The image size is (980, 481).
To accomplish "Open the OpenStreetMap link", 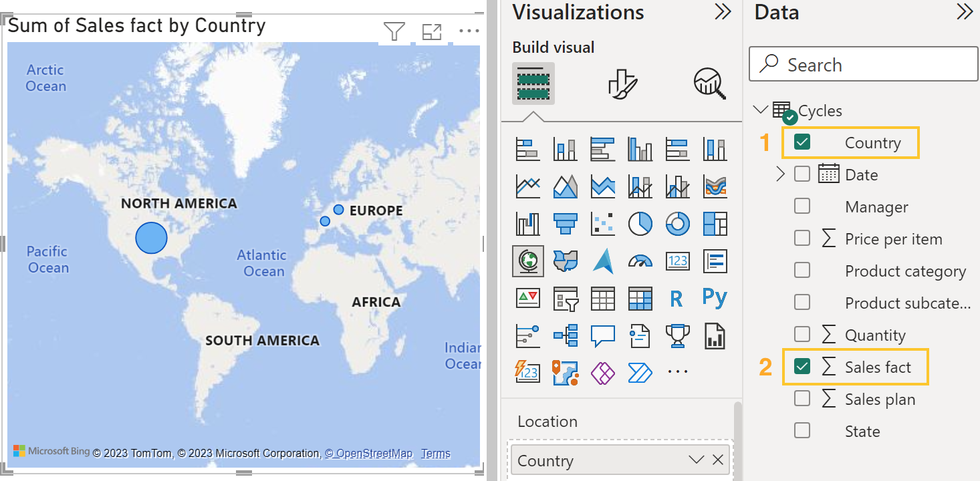I will pyautogui.click(x=369, y=454).
